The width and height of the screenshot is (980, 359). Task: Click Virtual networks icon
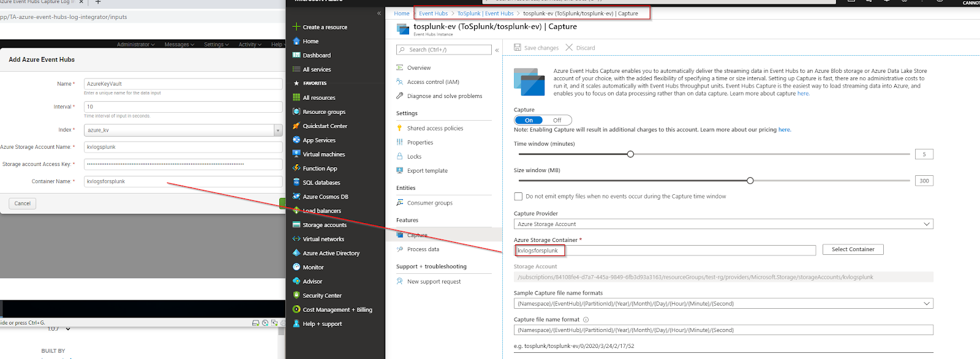[296, 239]
